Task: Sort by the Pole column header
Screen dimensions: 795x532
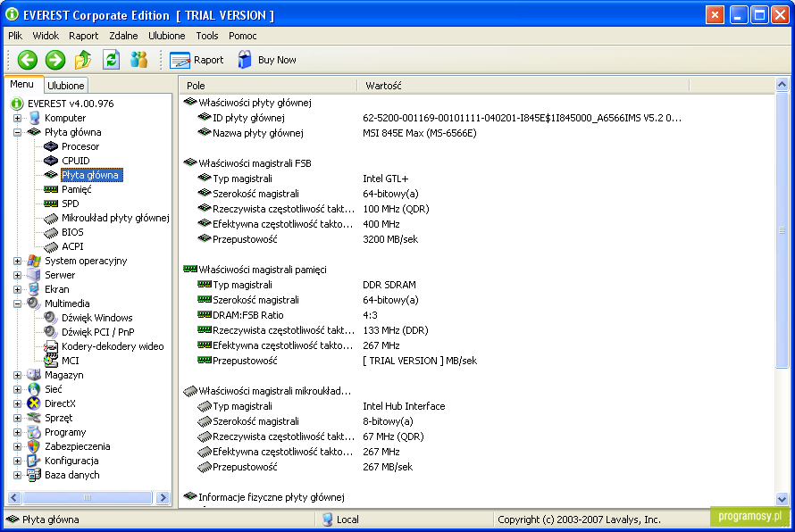Action: click(x=268, y=86)
